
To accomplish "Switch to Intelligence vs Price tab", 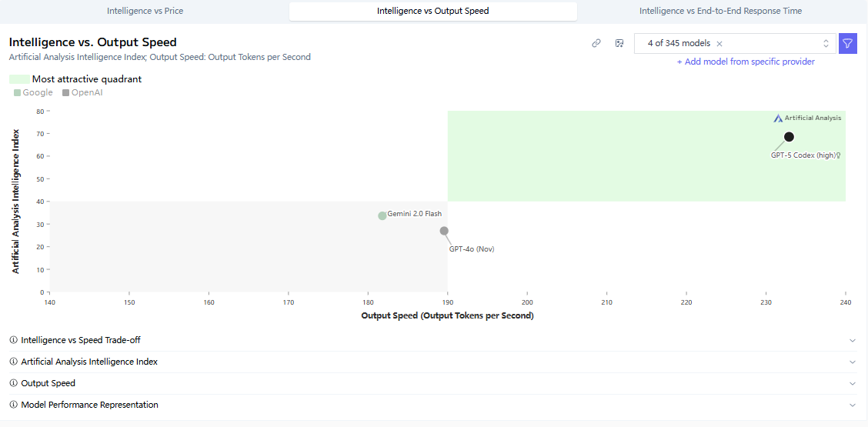I will coord(145,11).
